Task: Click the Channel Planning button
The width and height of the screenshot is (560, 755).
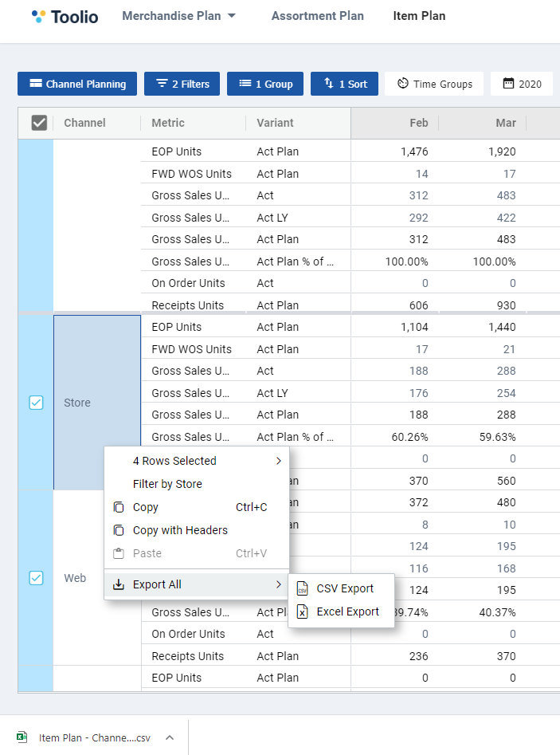Action: 77,84
